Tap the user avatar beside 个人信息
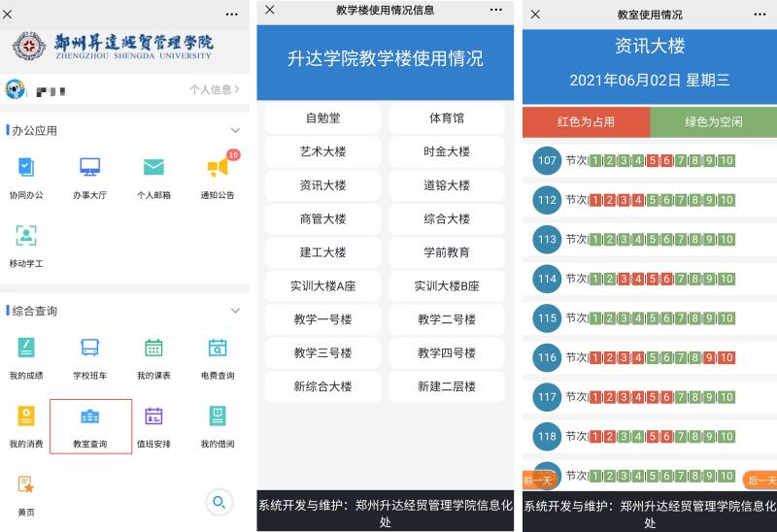Image resolution: width=777 pixels, height=532 pixels. coord(15,89)
